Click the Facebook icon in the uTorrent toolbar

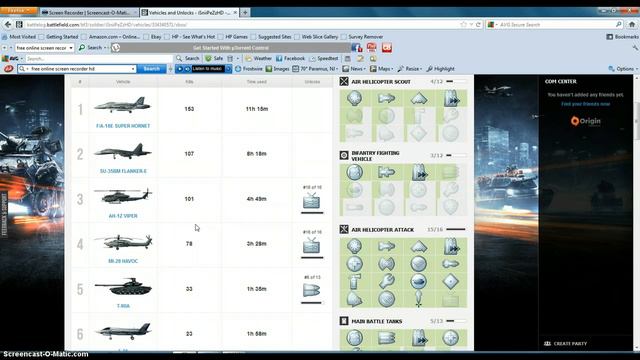356,48
